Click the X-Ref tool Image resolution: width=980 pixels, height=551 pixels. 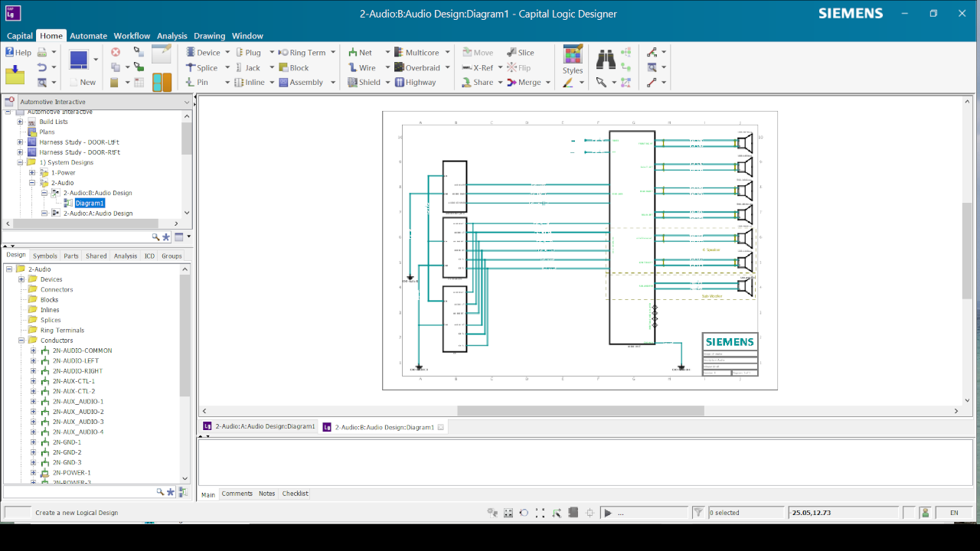(x=478, y=67)
